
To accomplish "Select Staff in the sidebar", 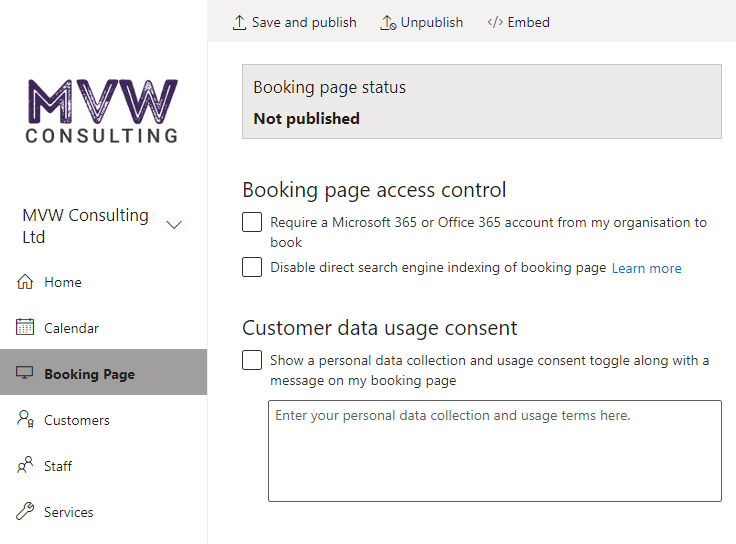I will [x=58, y=466].
